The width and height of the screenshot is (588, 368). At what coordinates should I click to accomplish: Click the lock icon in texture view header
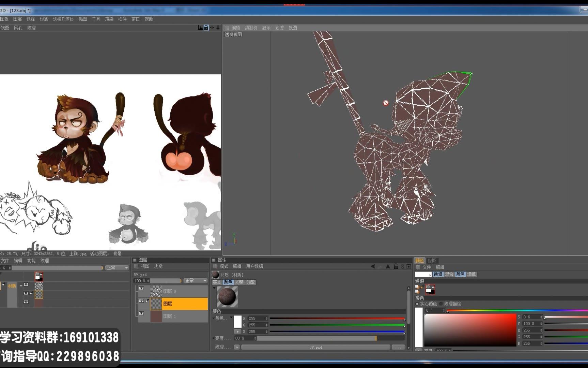(206, 28)
